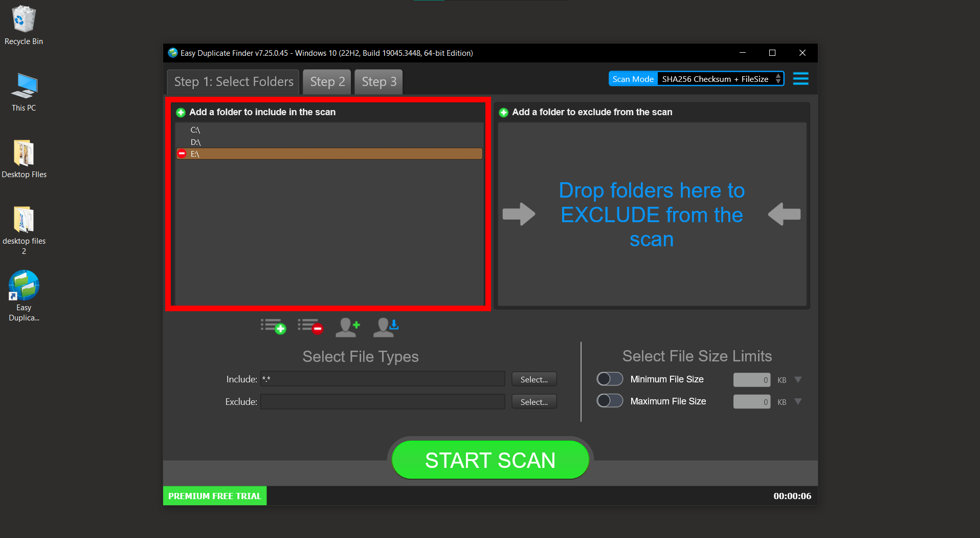Click the green plus to add exclude folder
Image resolution: width=980 pixels, height=538 pixels.
[503, 113]
